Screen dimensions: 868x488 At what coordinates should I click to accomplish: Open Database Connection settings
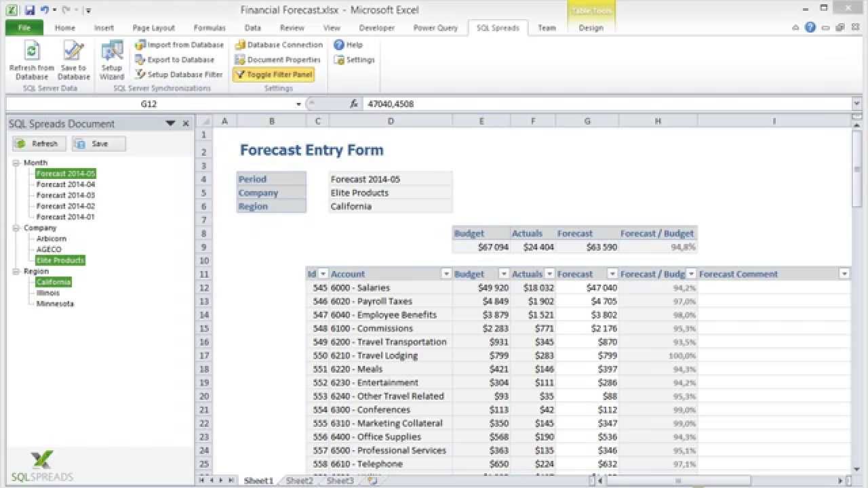pos(279,45)
